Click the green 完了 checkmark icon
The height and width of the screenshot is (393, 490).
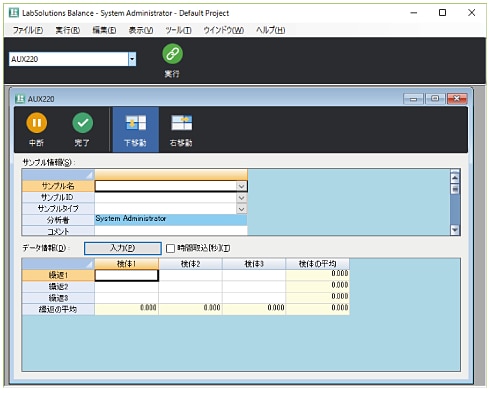coord(83,123)
